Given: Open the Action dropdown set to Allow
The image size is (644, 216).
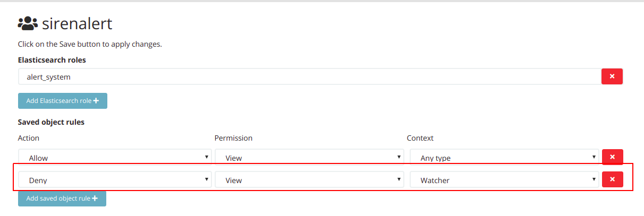Looking at the screenshot, I should tap(115, 158).
